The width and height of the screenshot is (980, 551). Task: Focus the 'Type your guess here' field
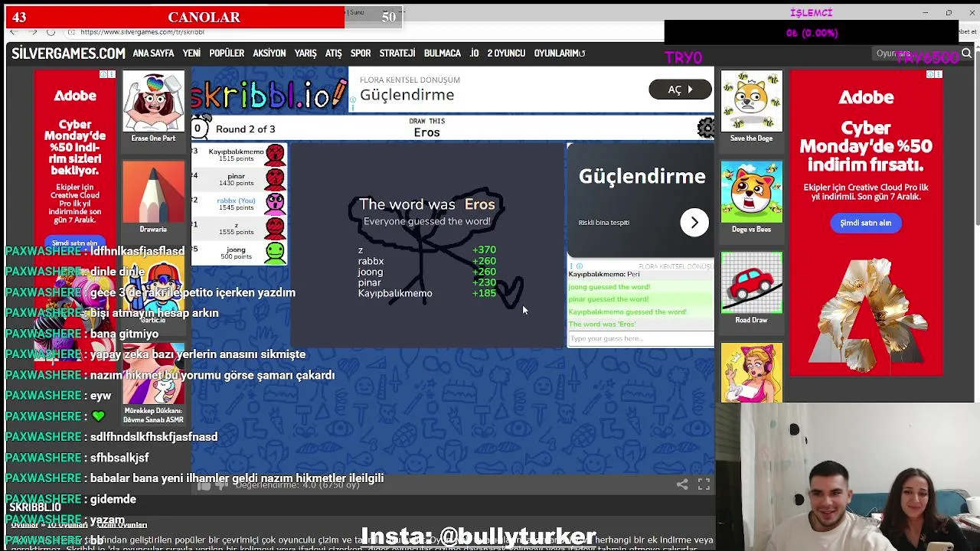[640, 338]
